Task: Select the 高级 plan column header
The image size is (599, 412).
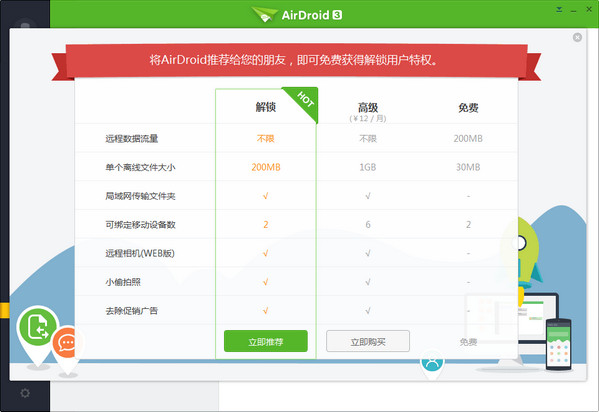Action: point(368,107)
